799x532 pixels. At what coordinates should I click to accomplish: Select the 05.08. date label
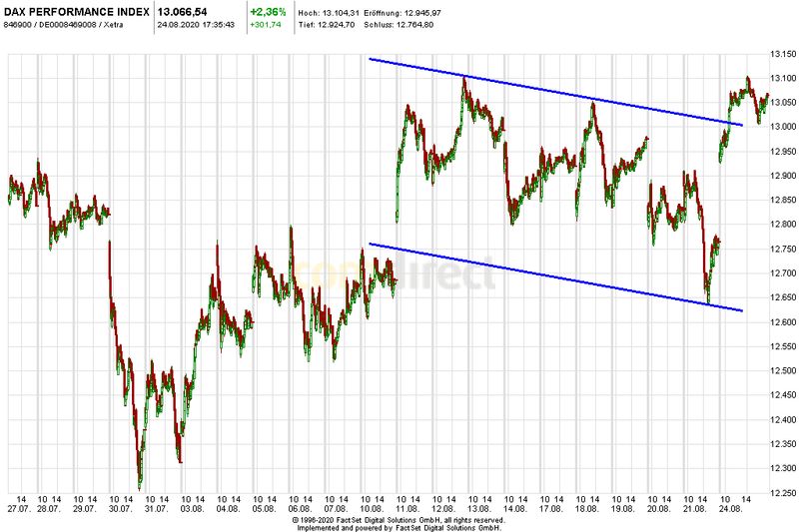264,509
